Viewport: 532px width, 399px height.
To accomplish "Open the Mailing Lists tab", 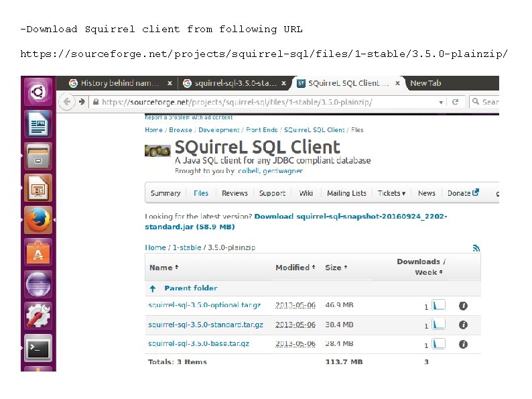I will (x=346, y=193).
